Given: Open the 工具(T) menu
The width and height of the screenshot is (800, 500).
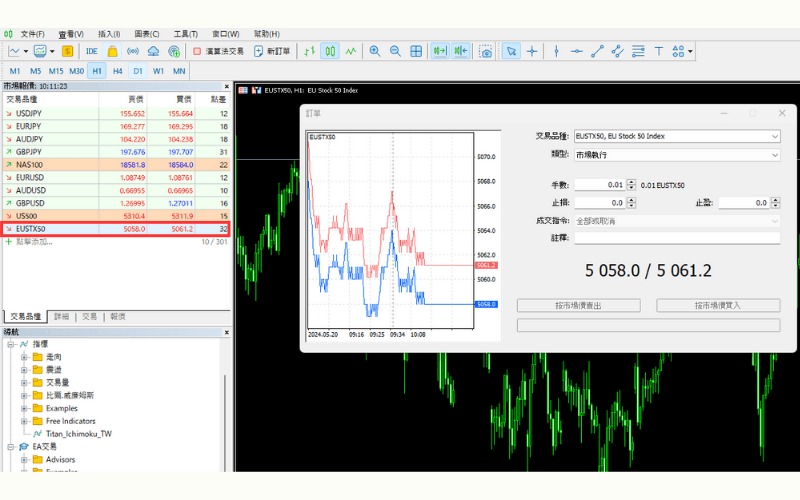Looking at the screenshot, I should [185, 34].
